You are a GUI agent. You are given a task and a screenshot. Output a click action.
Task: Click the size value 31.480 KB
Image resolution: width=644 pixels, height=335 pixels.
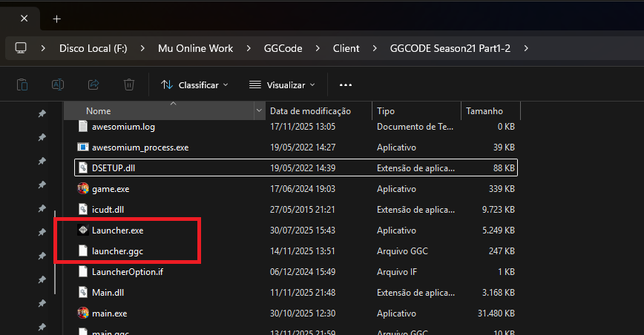(x=496, y=314)
